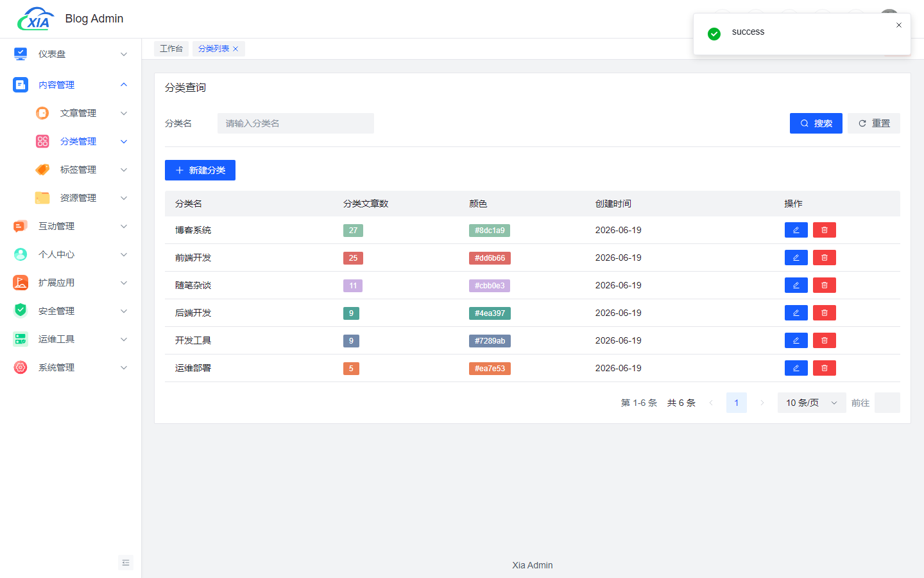Delete the 后端开发 category
924x578 pixels.
(x=825, y=313)
